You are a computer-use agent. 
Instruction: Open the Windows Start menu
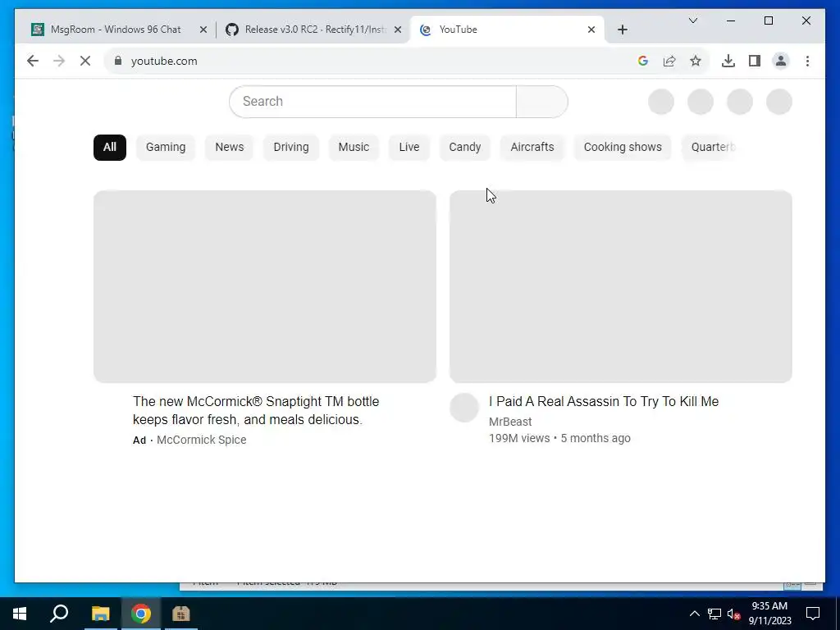pos(20,614)
